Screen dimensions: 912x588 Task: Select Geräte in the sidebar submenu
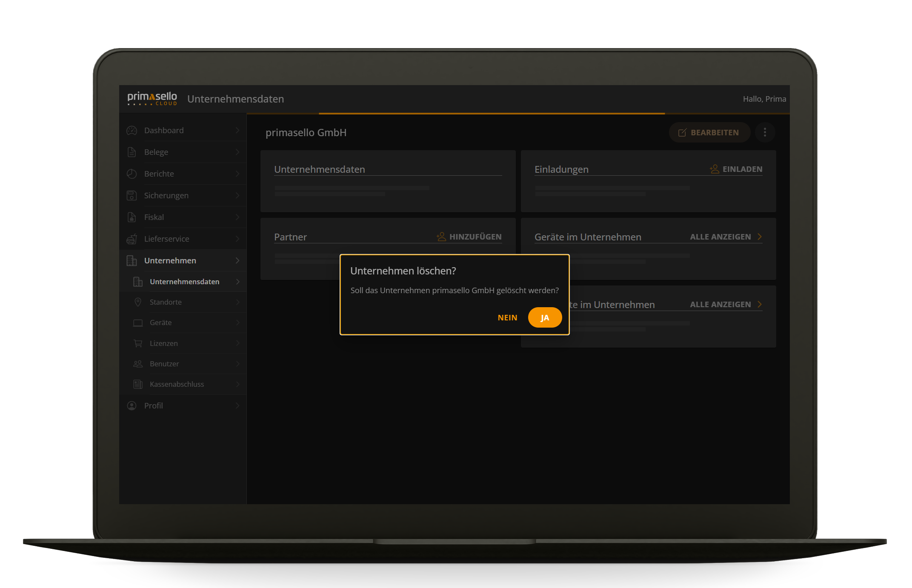click(x=161, y=323)
